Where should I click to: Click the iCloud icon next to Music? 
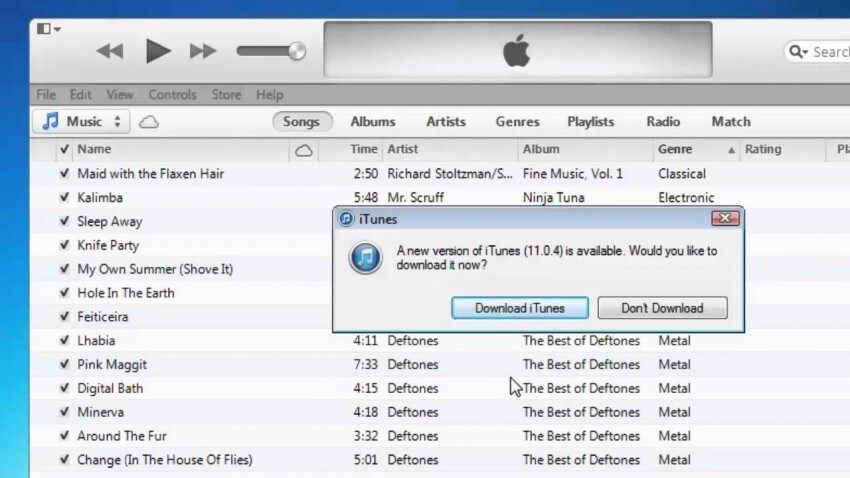coord(149,122)
